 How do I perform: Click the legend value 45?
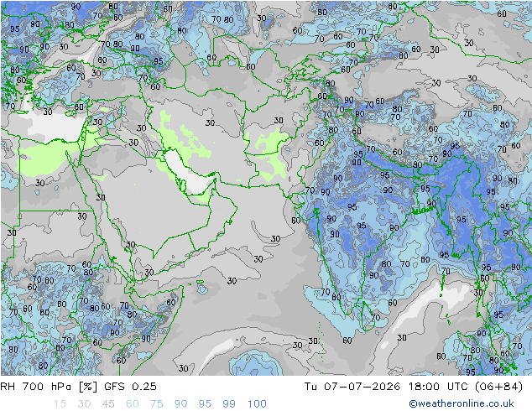108,404
